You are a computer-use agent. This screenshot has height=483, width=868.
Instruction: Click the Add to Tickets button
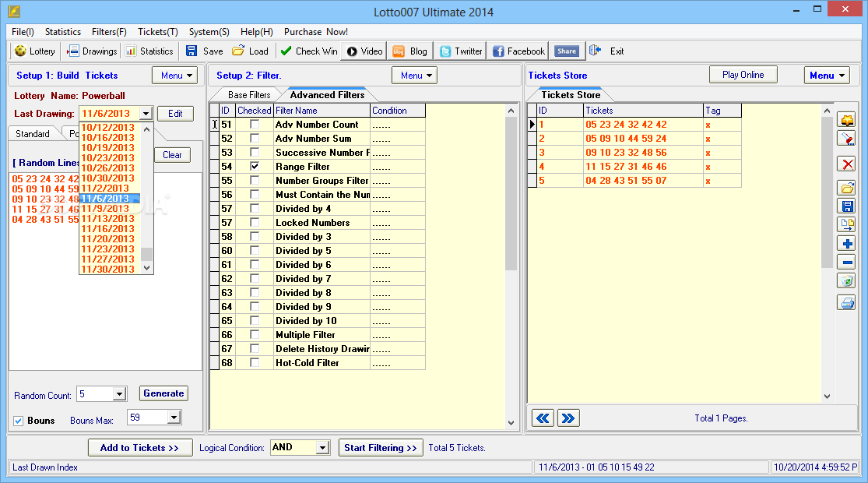[x=140, y=447]
